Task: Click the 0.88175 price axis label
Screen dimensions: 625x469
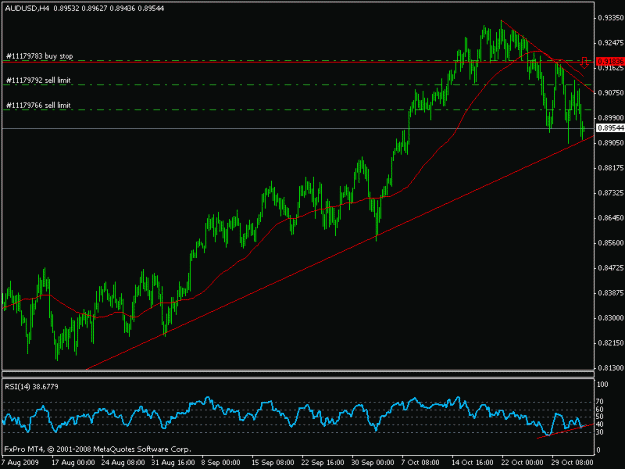Action: pos(611,168)
